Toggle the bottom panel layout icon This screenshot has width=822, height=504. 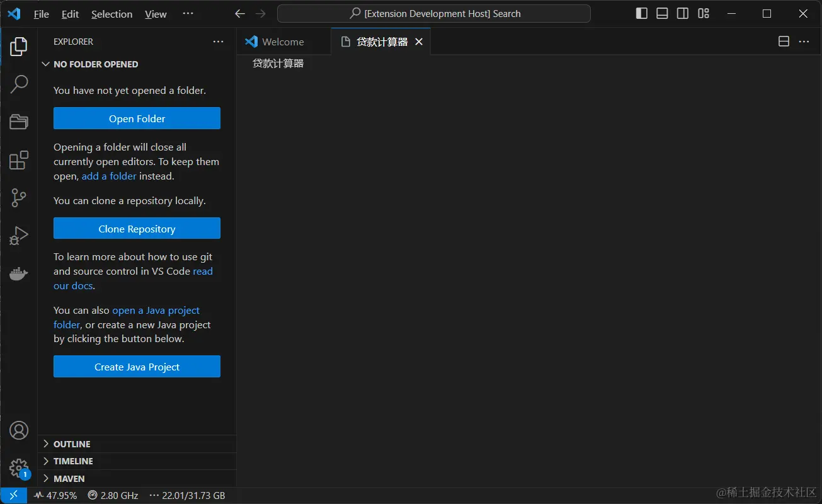[662, 13]
